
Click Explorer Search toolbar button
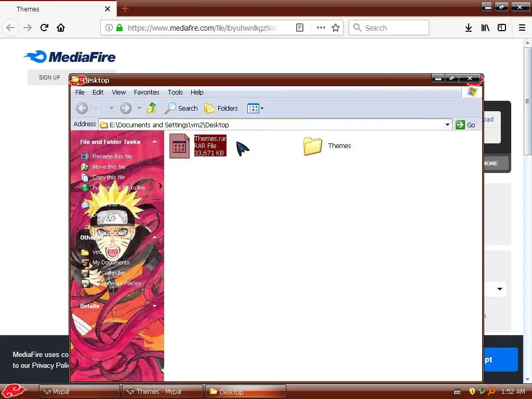coord(181,108)
